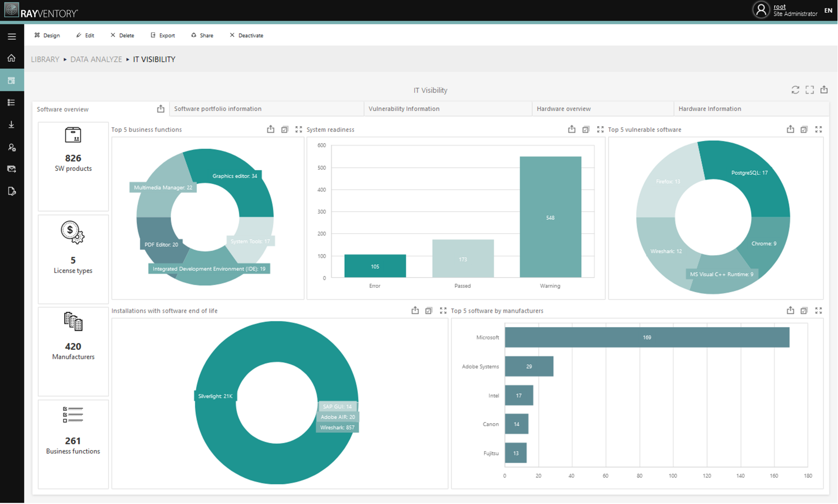Viewport: 838px width, 504px height.
Task: Open the Hardware overview tab
Action: [x=563, y=109]
